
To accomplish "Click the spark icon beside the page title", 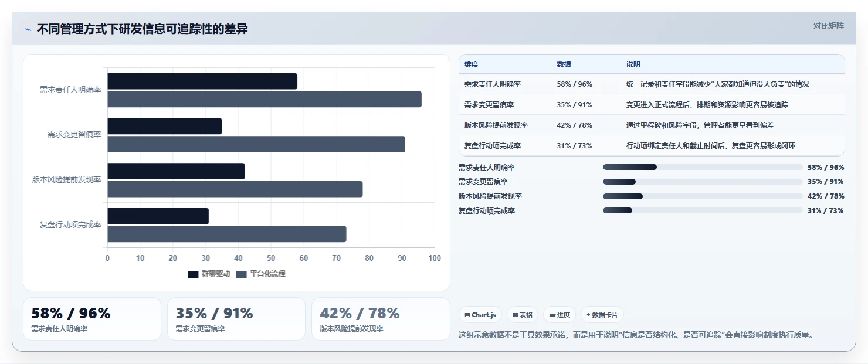I will point(28,29).
